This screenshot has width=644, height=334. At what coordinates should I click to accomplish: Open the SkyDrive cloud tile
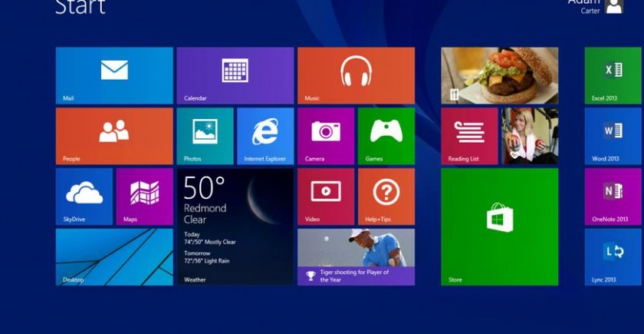84,197
